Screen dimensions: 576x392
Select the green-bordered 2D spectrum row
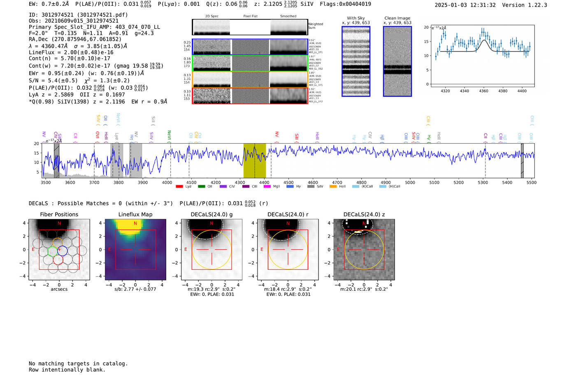tap(250, 63)
